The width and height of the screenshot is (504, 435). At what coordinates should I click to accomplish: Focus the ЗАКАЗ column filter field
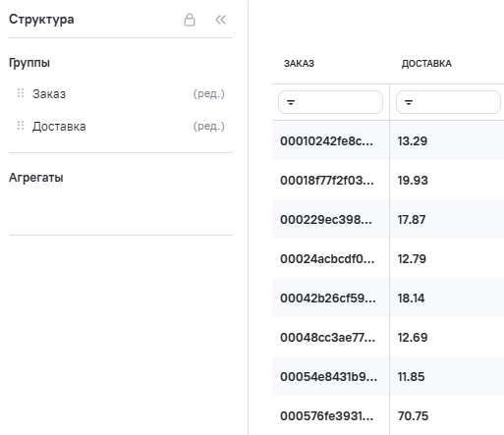330,102
